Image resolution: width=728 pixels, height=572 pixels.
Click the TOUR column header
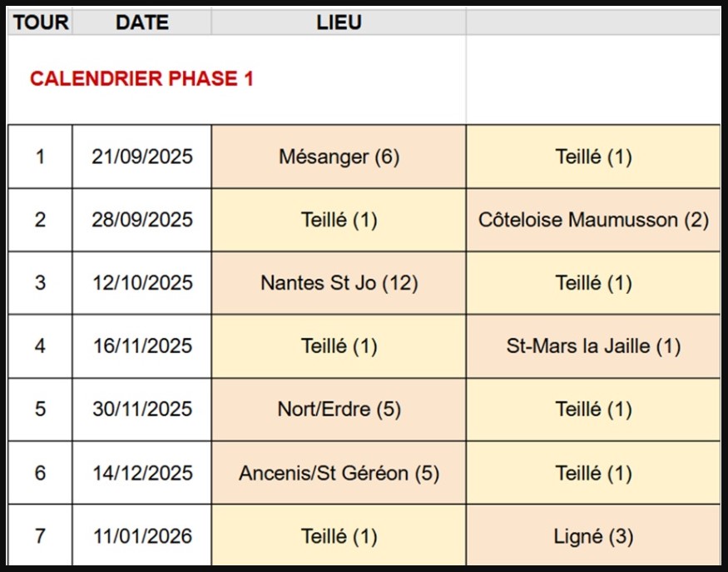40,22
